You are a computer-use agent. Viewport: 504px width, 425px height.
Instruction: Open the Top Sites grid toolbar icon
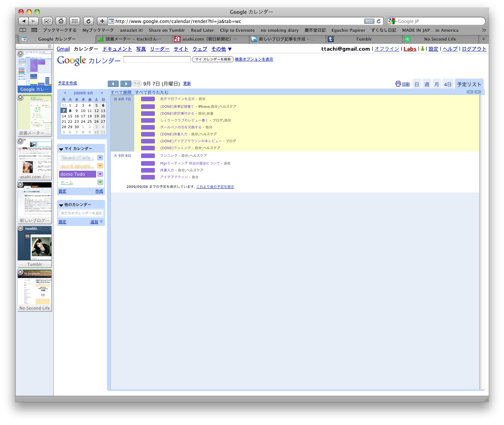pyautogui.click(x=75, y=21)
